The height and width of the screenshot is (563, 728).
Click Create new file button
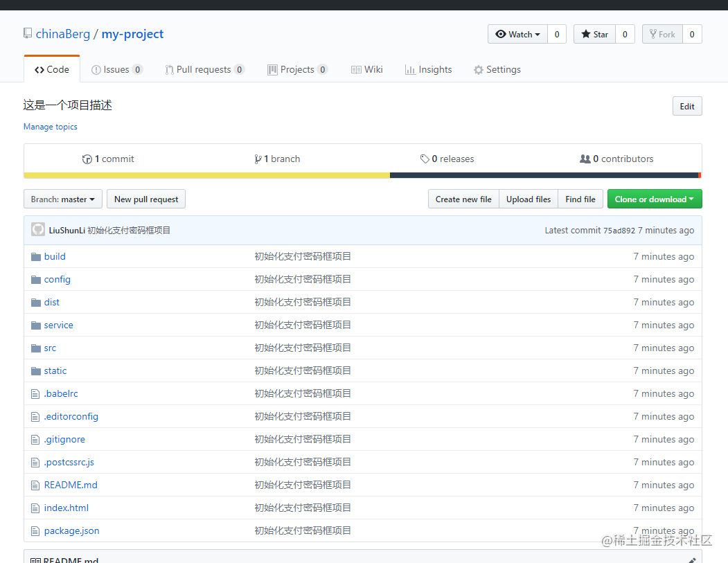point(463,199)
